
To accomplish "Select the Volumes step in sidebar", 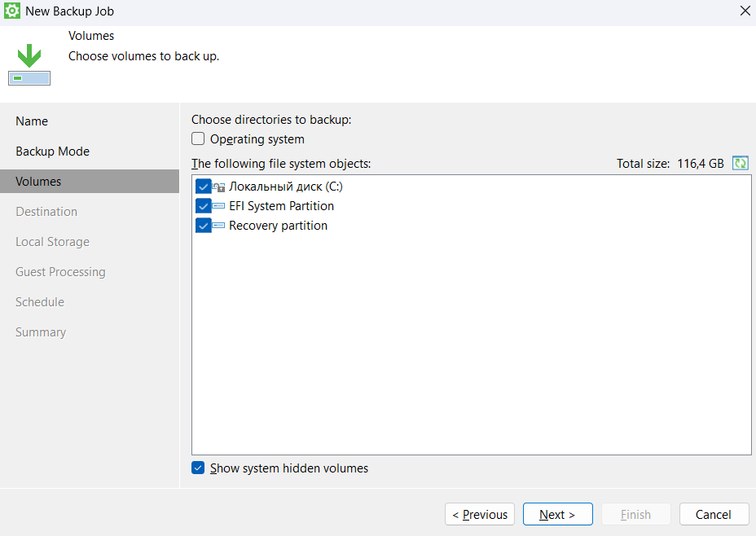I will click(x=38, y=182).
